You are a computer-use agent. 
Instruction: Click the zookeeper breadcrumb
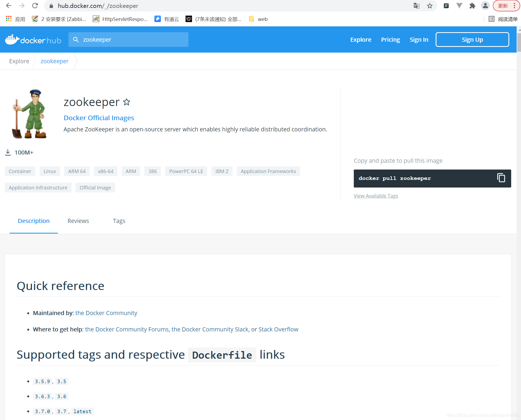tap(55, 61)
